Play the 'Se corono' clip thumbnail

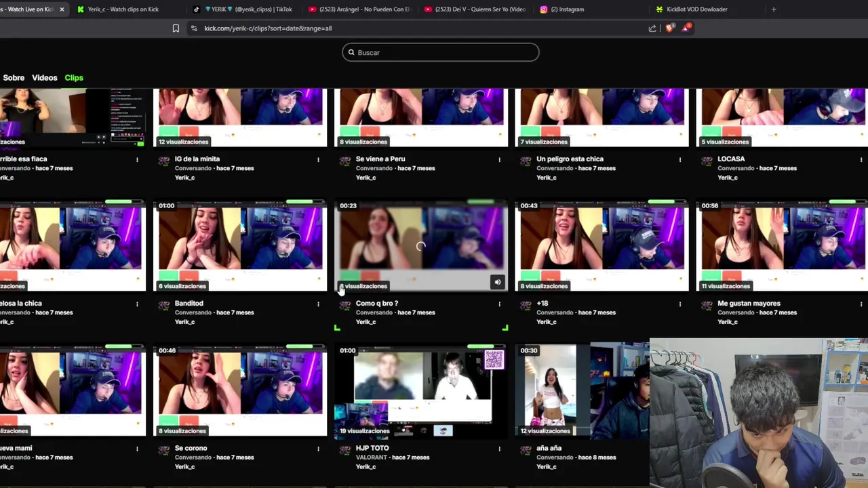(x=240, y=391)
